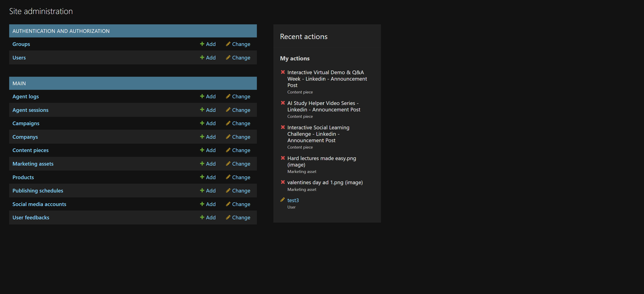This screenshot has height=294, width=644.
Task: Open the Main app section header
Action: click(19, 83)
